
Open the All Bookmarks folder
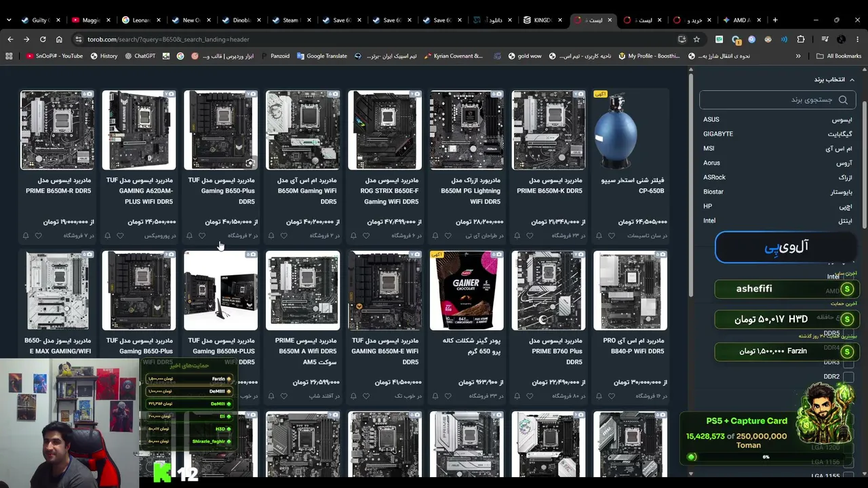pos(838,56)
